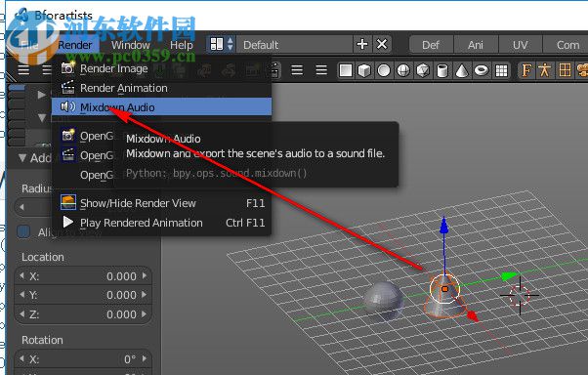Click the Render Image camera icon
Image resolution: width=588 pixels, height=375 pixels.
[67, 68]
